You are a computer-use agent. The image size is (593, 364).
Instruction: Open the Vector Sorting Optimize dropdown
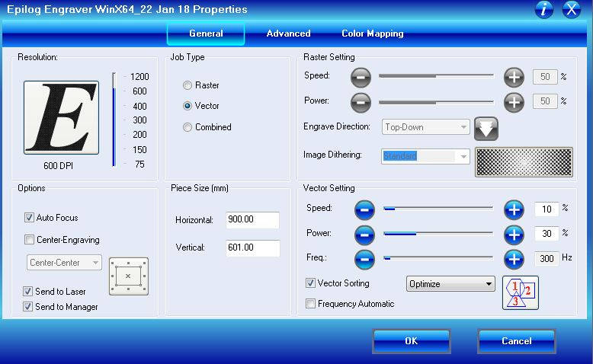(x=450, y=284)
